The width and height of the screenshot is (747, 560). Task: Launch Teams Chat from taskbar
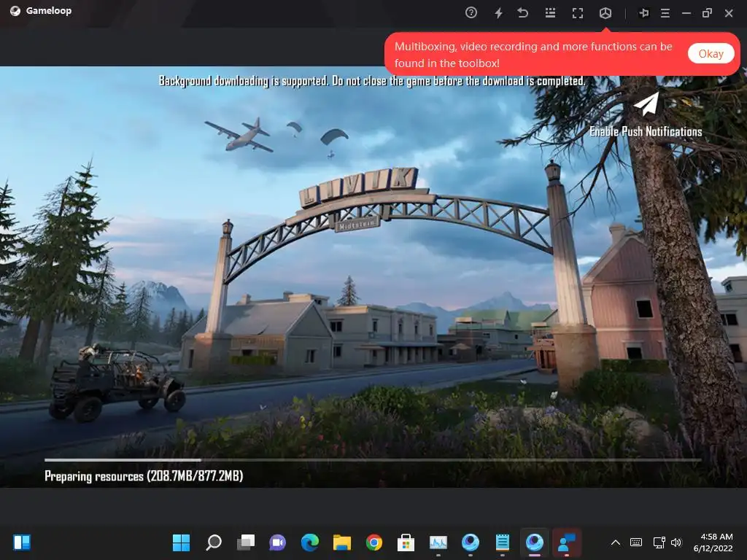[x=278, y=542]
